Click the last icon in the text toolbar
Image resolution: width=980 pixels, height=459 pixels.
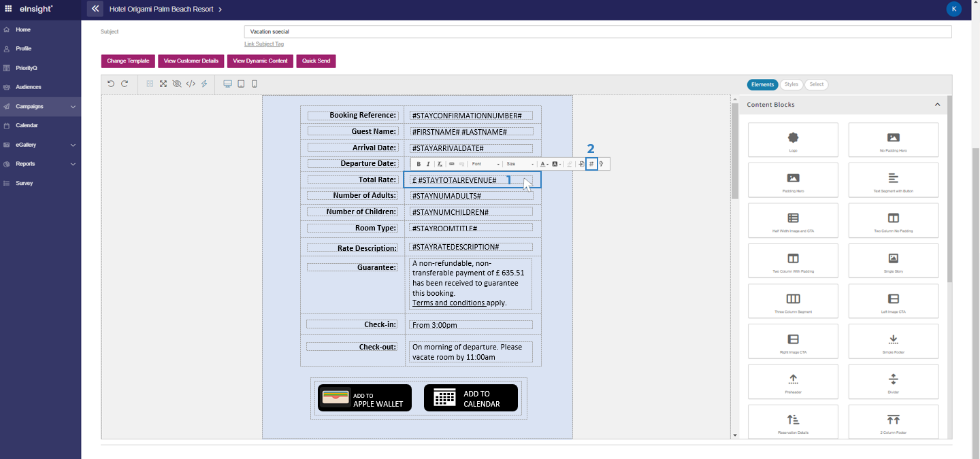[602, 164]
